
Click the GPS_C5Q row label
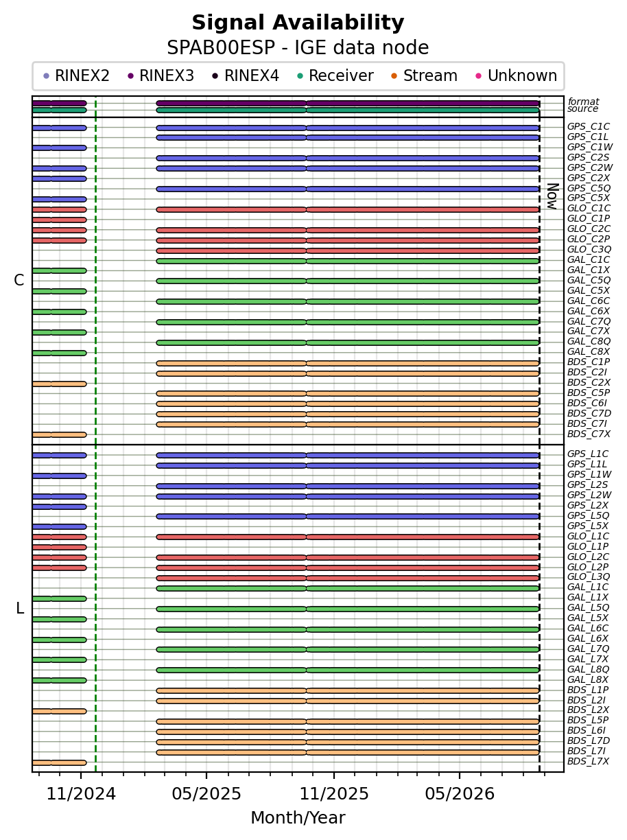pos(589,189)
